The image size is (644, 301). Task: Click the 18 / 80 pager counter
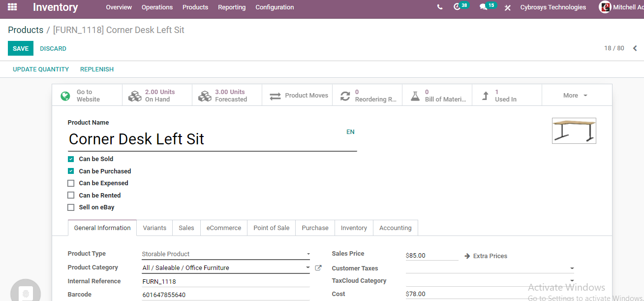point(614,48)
